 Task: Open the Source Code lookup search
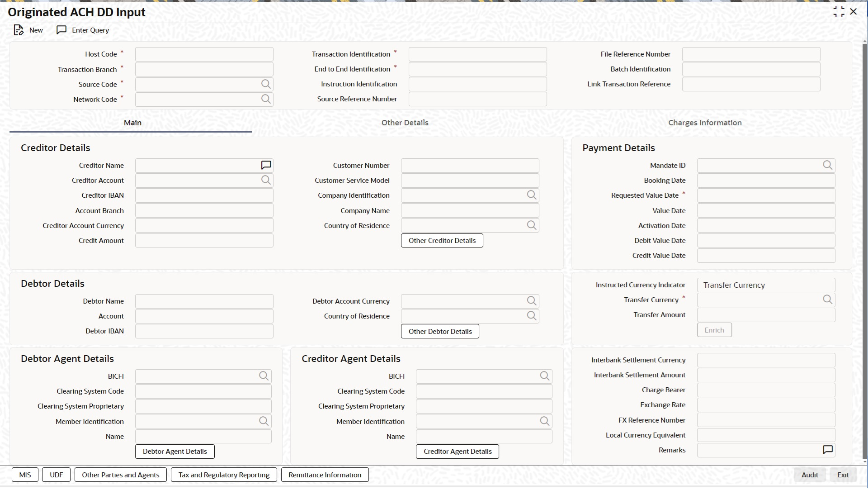click(x=266, y=85)
